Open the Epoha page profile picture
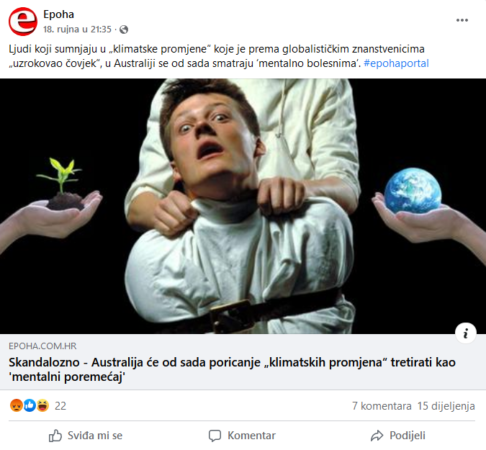The height and width of the screenshot is (450, 486). [x=23, y=21]
